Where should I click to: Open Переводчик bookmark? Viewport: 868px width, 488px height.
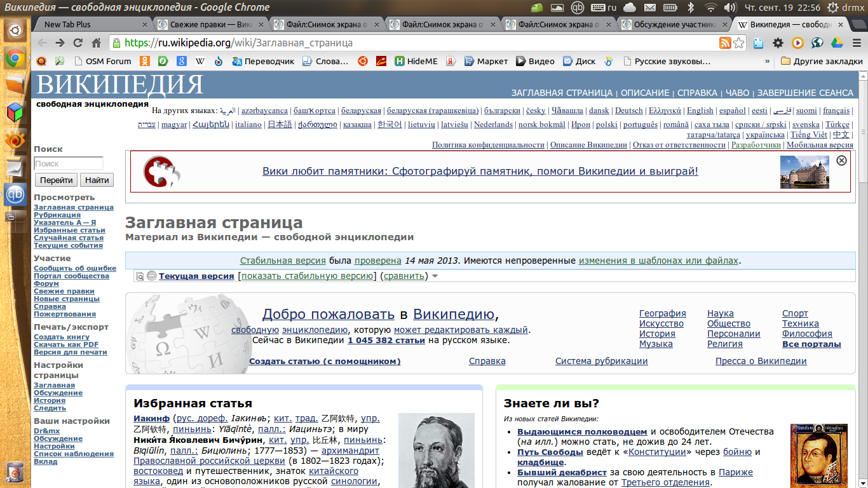coord(264,62)
